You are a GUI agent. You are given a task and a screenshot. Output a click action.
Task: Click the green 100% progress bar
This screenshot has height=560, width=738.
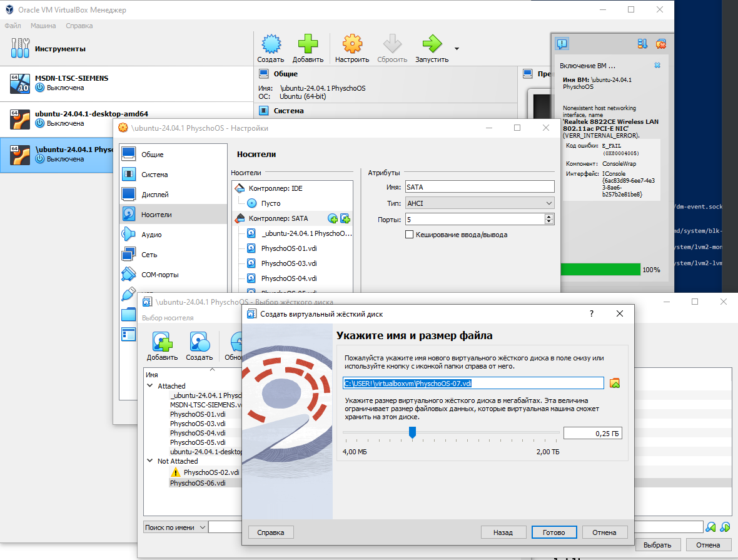pyautogui.click(x=600, y=270)
